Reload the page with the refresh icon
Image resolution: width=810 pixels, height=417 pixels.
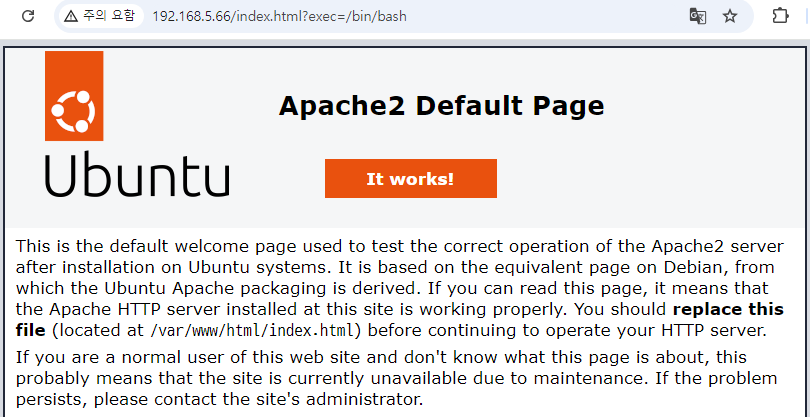[x=28, y=16]
